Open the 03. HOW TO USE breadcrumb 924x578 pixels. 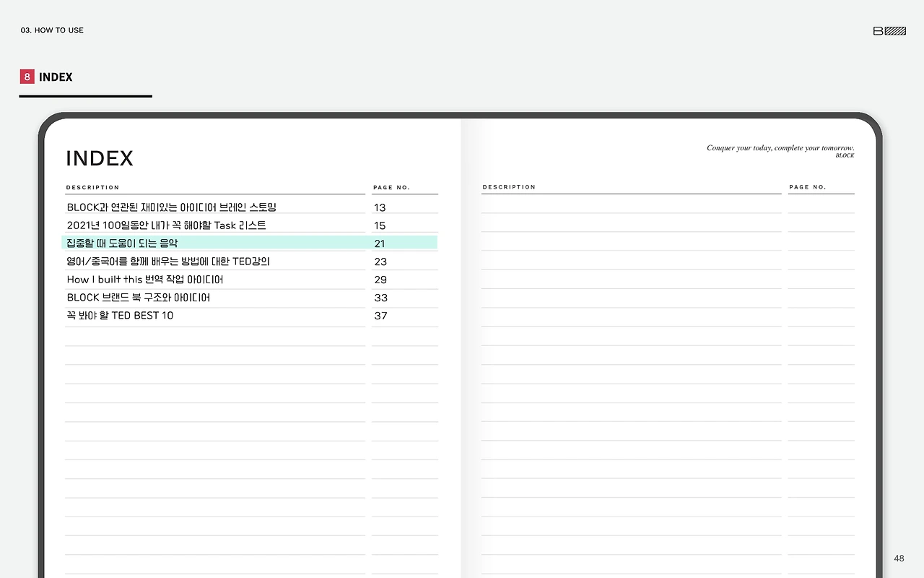tap(52, 30)
